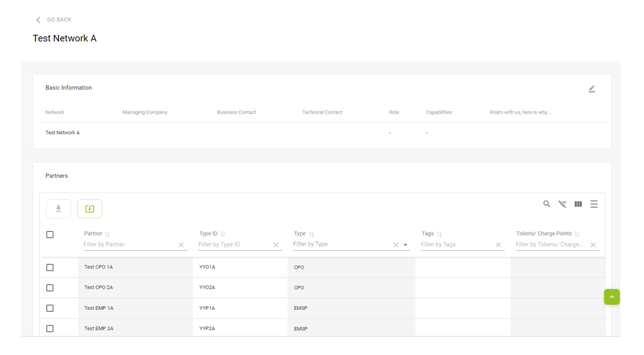Click Managing Company column label
The image size is (644, 355).
coord(145,112)
